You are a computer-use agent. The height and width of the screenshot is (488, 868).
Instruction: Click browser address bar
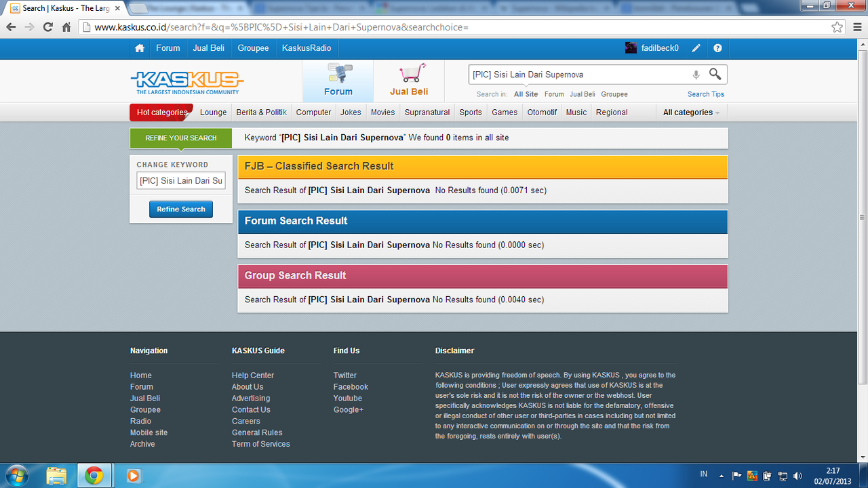(x=454, y=27)
